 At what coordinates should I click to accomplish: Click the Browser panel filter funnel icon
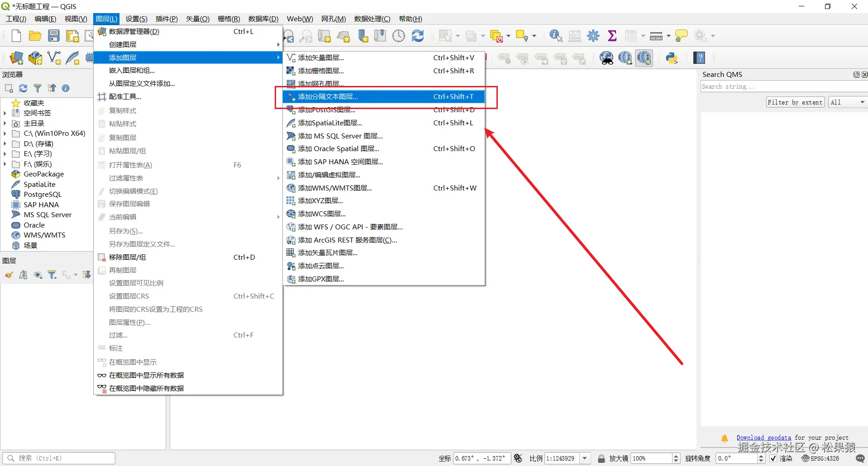pos(38,88)
